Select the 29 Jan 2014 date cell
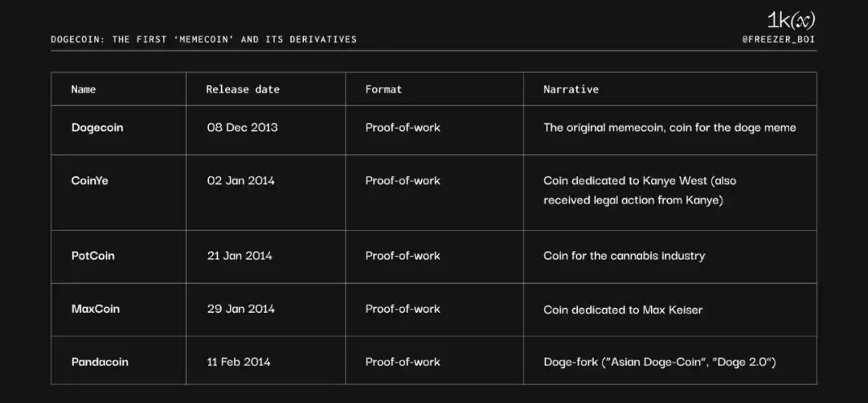Image resolution: width=868 pixels, height=403 pixels. (x=241, y=309)
